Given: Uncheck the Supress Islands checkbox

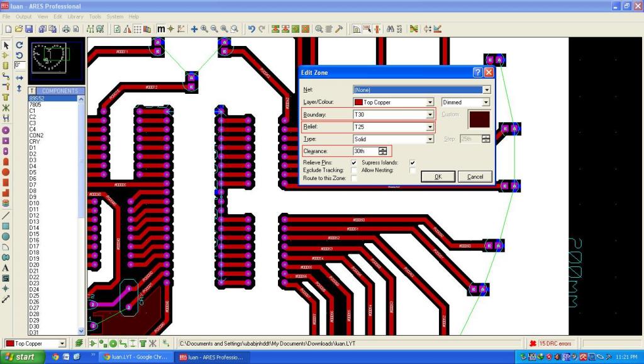Looking at the screenshot, I should 413,162.
